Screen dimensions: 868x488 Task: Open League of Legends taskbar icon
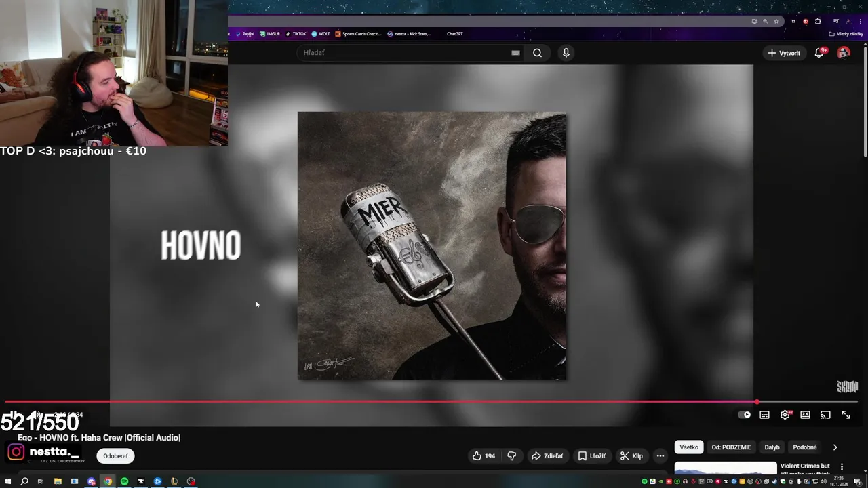coord(174,481)
